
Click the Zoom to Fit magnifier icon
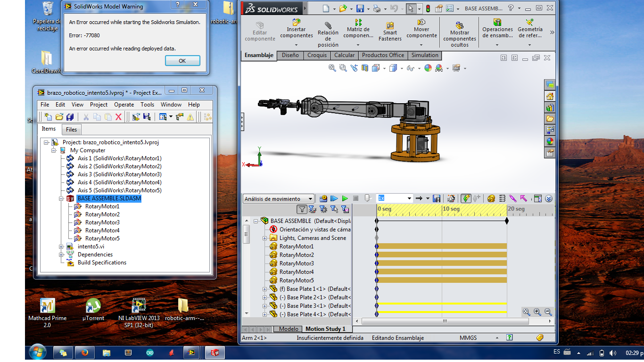tap(332, 68)
